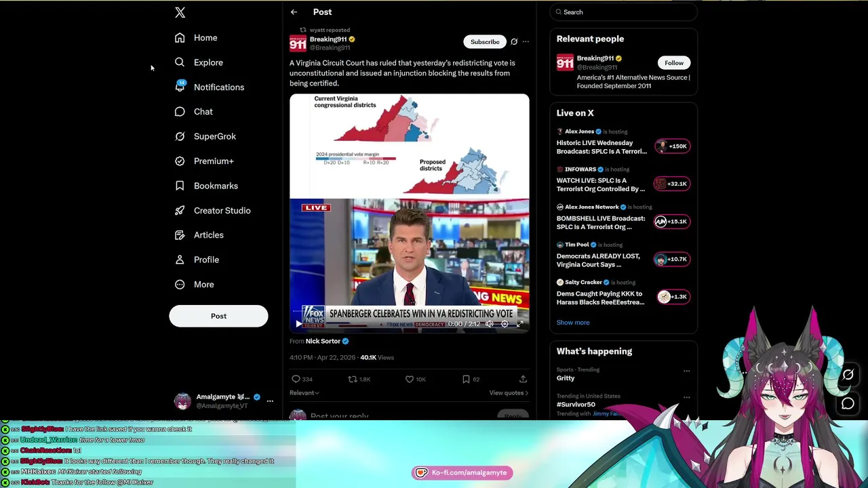Image resolution: width=868 pixels, height=488 pixels.
Task: Like the post with 10K likes
Action: point(410,380)
